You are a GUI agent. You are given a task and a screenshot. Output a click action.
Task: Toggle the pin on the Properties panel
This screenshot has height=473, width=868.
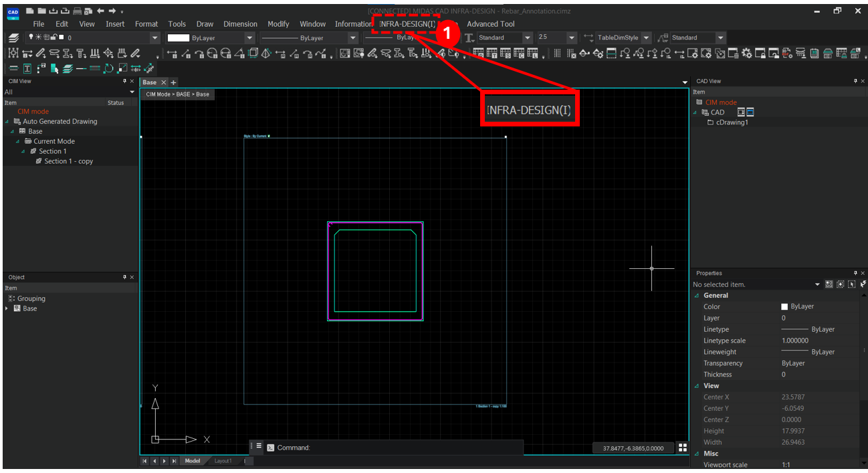(855, 273)
